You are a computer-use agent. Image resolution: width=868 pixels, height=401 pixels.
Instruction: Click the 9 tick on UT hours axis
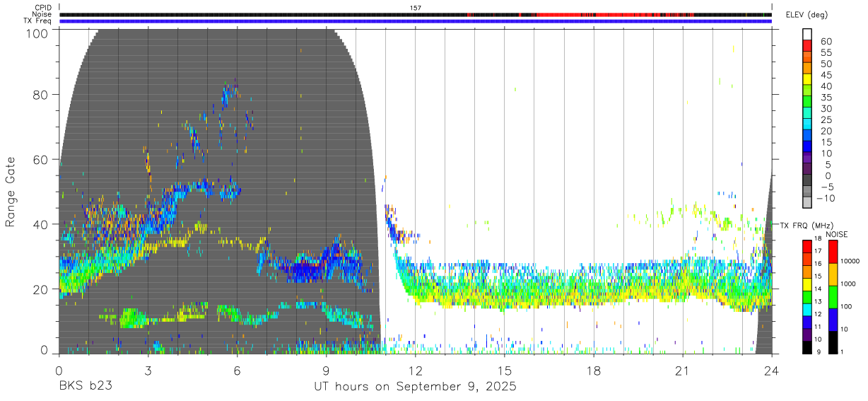pos(327,370)
